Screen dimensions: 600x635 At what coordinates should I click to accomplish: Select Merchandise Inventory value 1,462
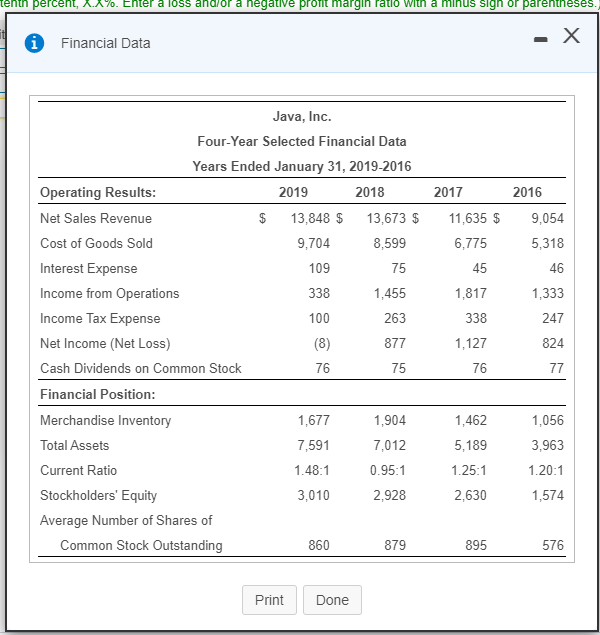[470, 420]
